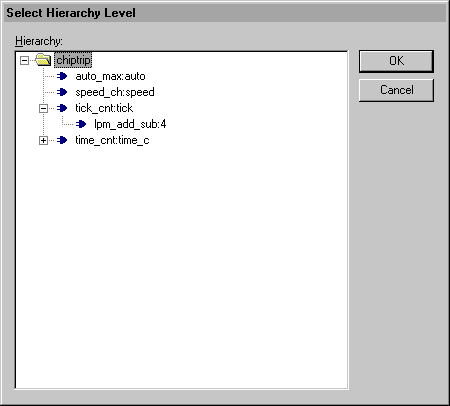This screenshot has width=450, height=406.
Task: Click the Hierarchy: field label
Action: click(39, 41)
